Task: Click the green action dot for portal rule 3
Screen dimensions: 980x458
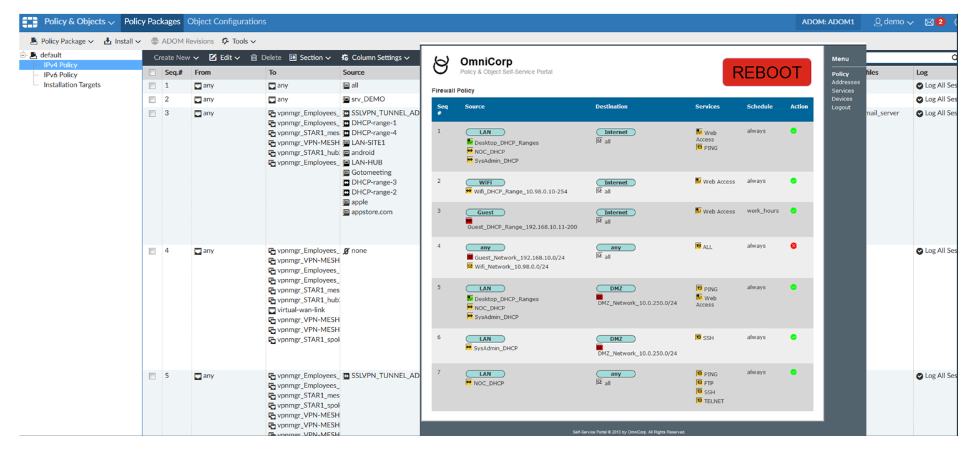Action: 793,211
